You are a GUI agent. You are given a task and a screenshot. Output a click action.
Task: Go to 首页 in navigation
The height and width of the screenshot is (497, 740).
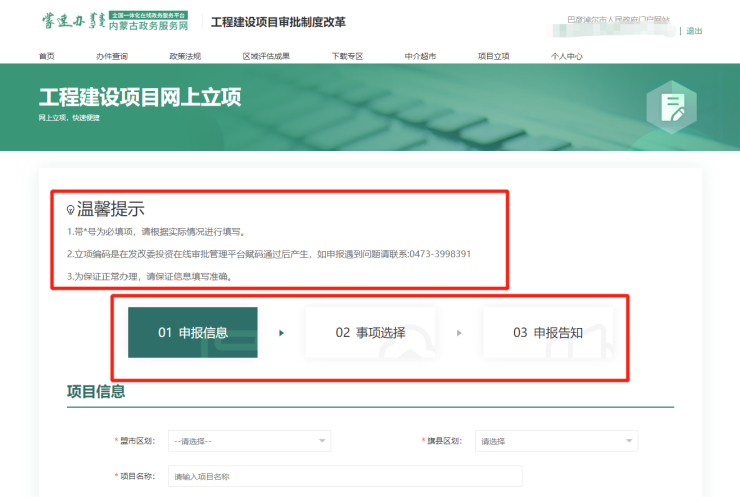click(47, 56)
